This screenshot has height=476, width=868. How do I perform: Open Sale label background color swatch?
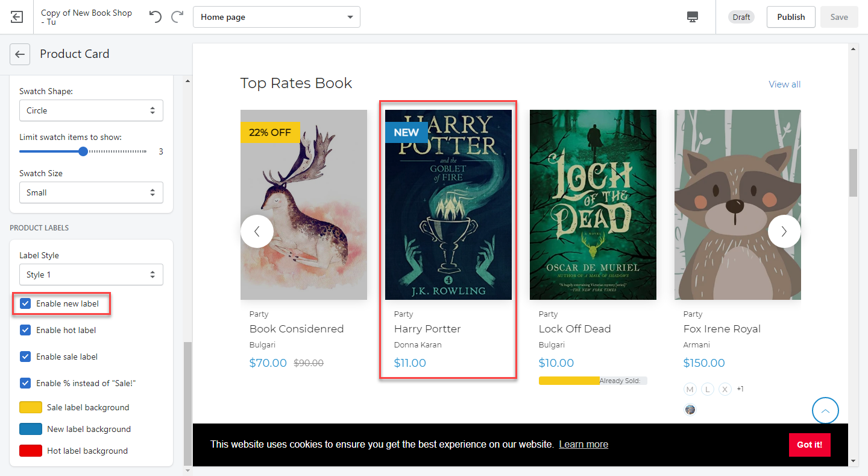[31, 407]
